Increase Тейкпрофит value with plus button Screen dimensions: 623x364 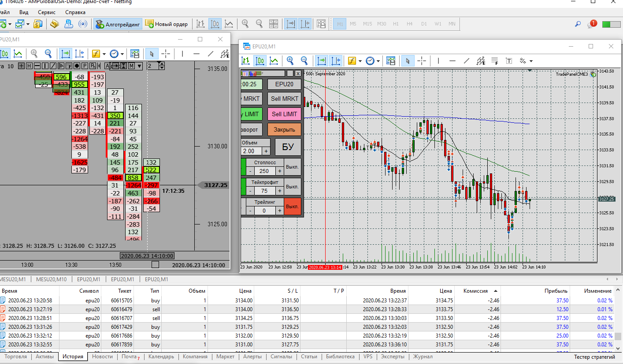[x=279, y=191]
